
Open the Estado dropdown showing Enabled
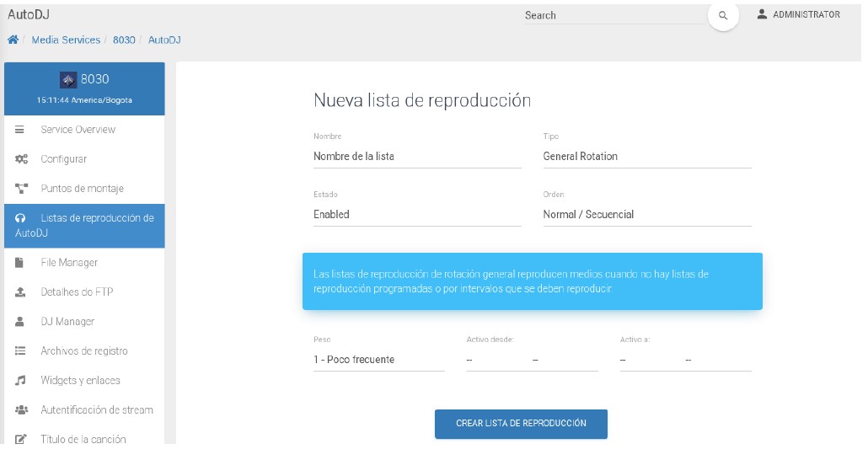416,215
